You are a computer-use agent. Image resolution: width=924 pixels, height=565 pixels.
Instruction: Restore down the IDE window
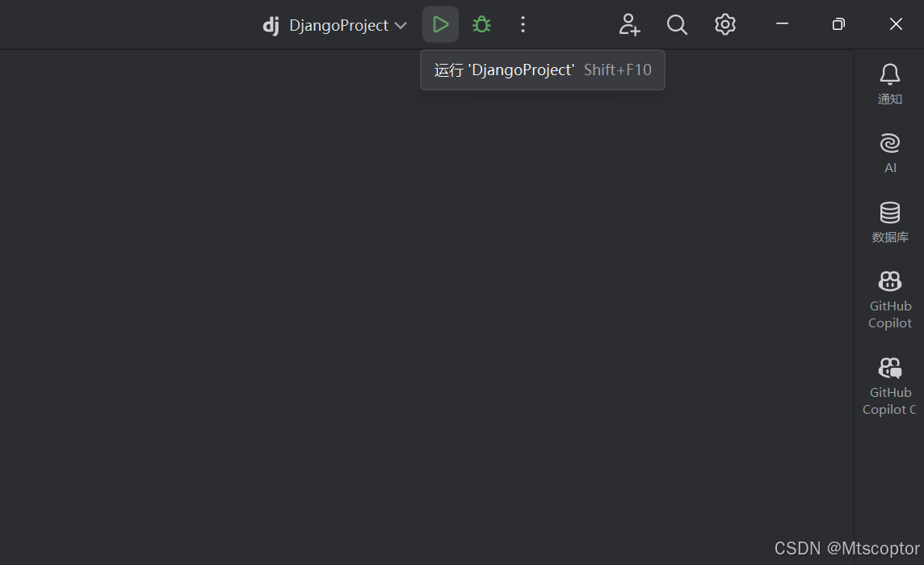(x=838, y=24)
